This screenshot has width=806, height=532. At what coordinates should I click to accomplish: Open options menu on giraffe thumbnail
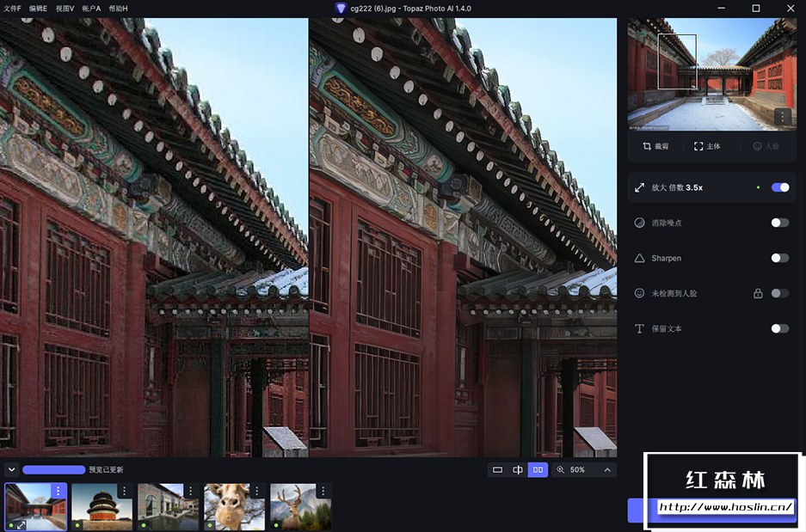point(257,491)
